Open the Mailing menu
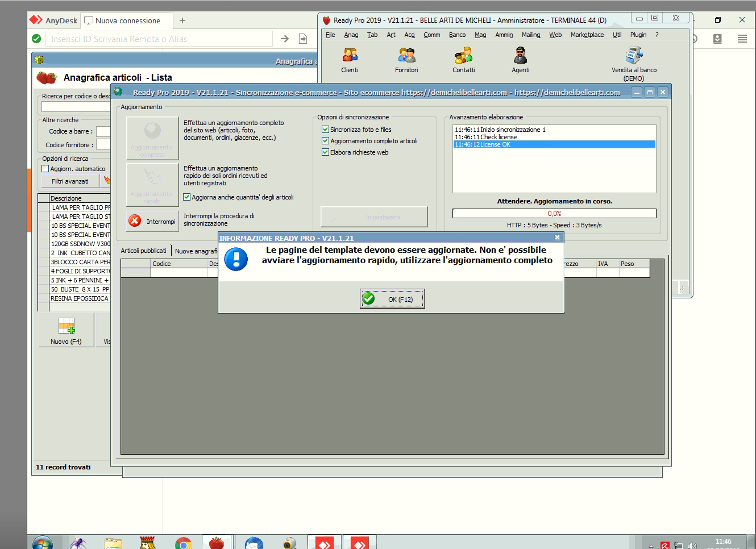This screenshot has height=549, width=756. pos(531,35)
